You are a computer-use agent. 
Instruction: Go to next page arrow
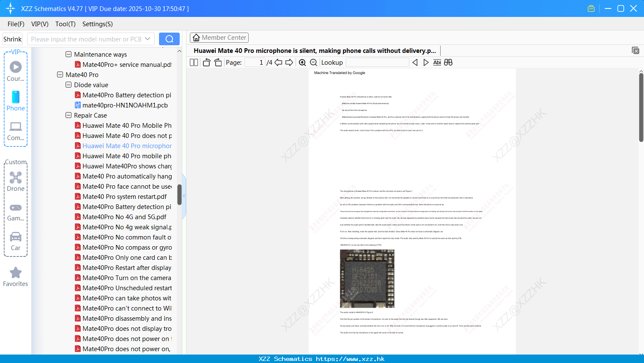coord(289,63)
